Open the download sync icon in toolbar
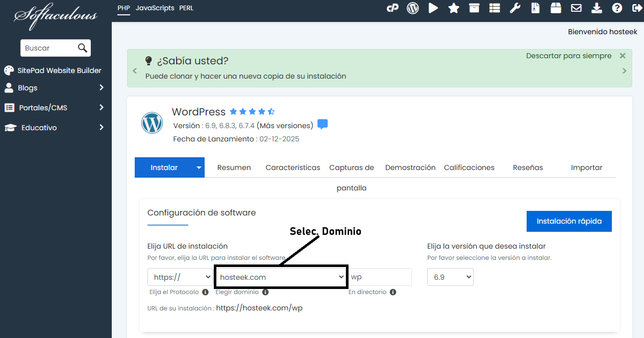 (597, 8)
